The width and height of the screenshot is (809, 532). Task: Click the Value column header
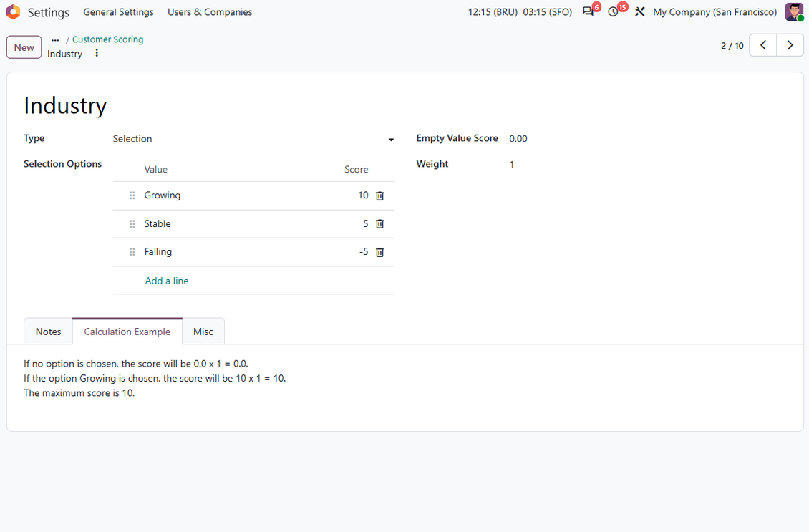tap(156, 169)
